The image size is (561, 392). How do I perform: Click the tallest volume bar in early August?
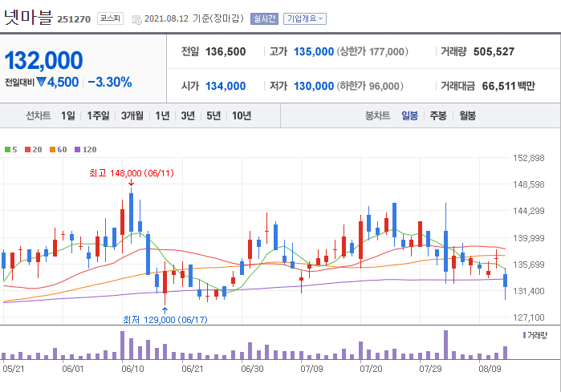pos(445,345)
